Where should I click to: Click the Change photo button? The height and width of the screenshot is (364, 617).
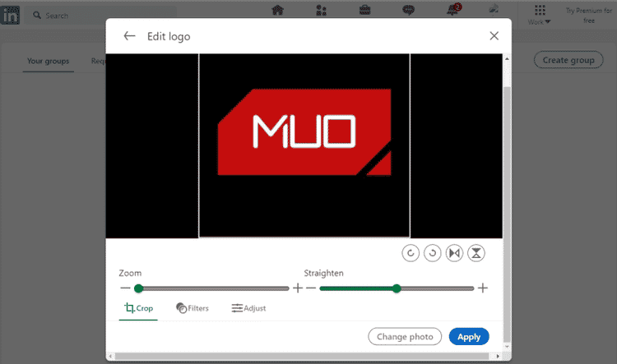click(405, 337)
